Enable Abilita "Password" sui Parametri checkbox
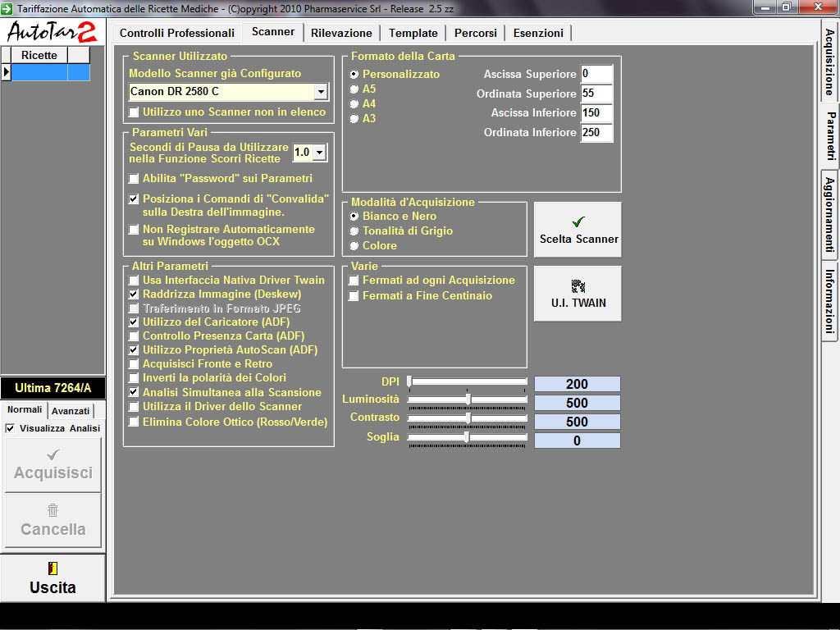This screenshot has width=840, height=630. 134,179
